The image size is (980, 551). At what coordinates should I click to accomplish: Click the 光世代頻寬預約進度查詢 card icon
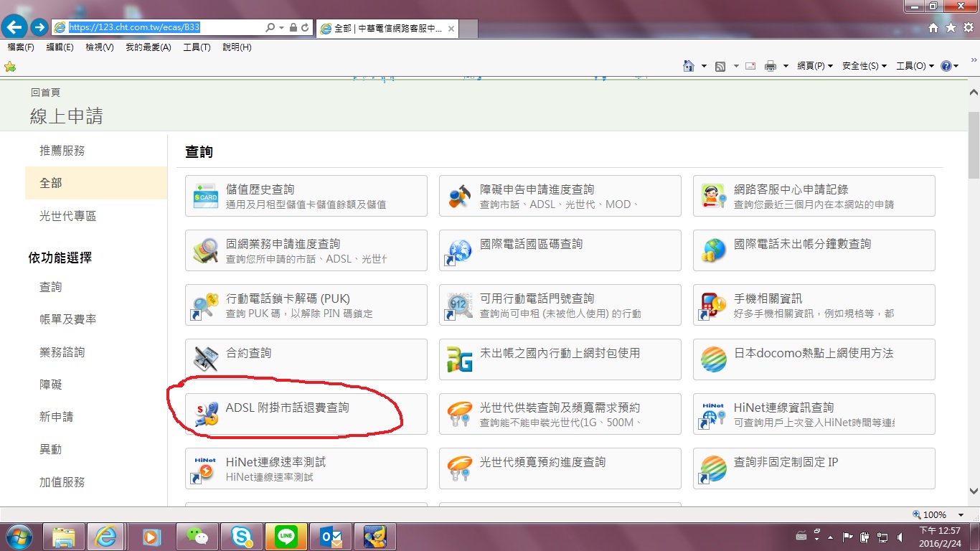[x=460, y=468]
